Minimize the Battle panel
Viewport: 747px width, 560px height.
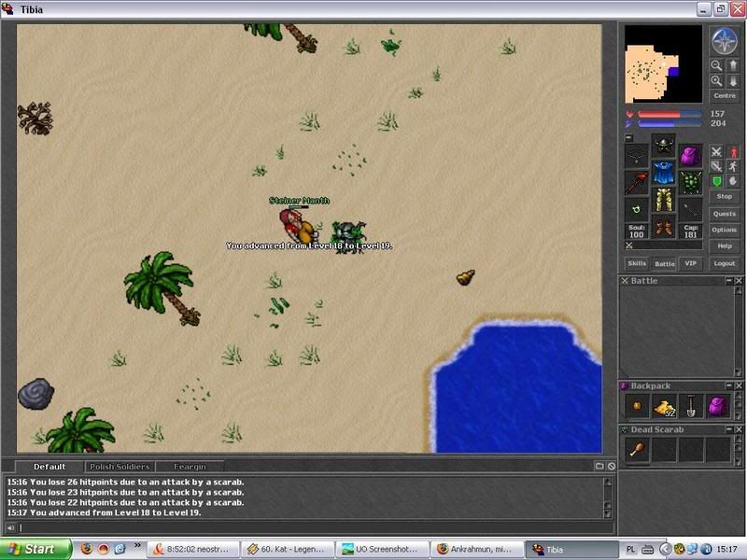(729, 281)
